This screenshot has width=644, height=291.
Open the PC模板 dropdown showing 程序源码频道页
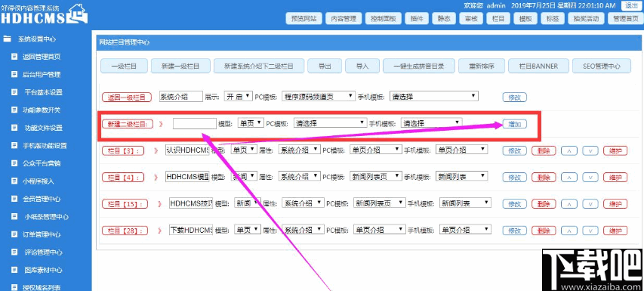click(x=319, y=97)
